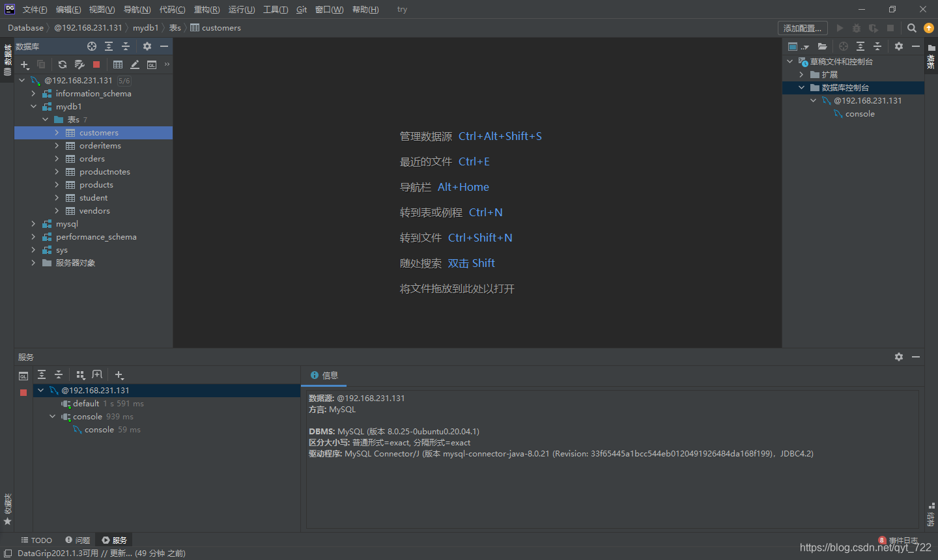Click QL console icon in services panel
This screenshot has height=560, width=938.
(23, 376)
